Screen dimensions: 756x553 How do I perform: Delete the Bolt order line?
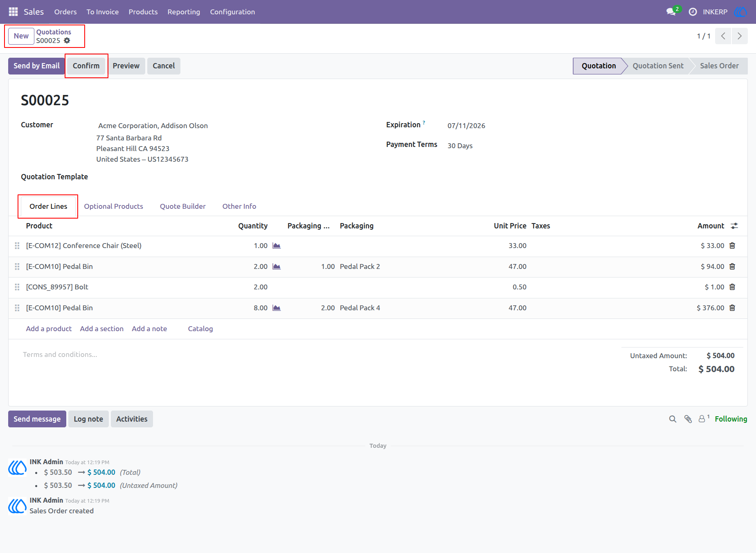point(732,287)
